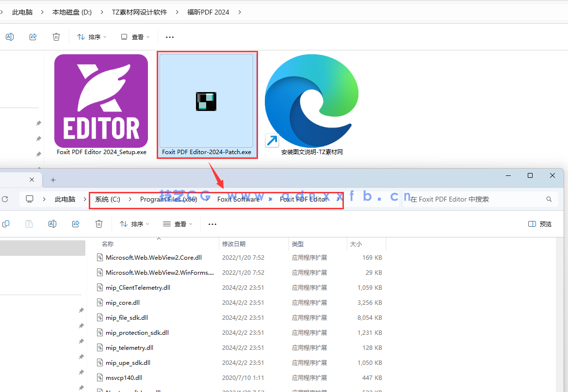Open the see-more (...) menu in lower toolbar
568x392 pixels.
click(212, 224)
